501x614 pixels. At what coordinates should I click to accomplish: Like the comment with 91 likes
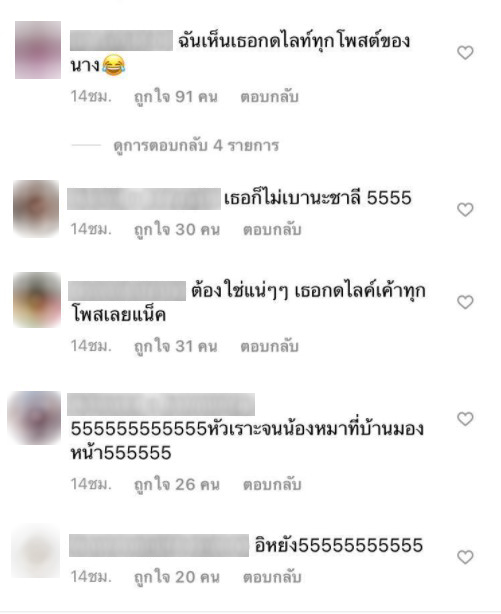[465, 52]
